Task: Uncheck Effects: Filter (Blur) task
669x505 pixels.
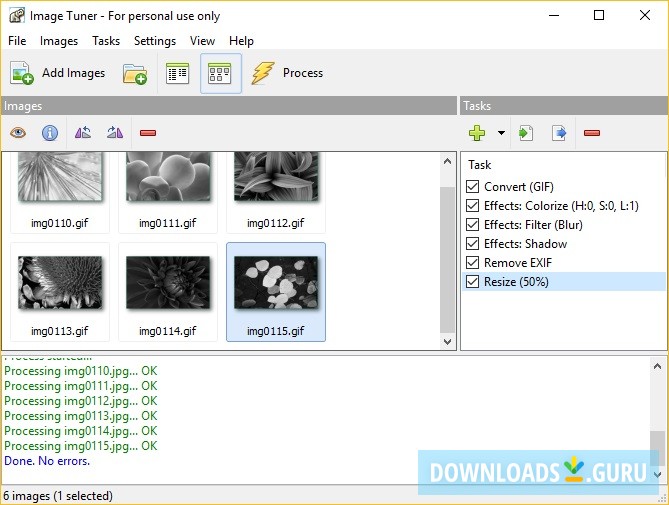Action: (472, 224)
